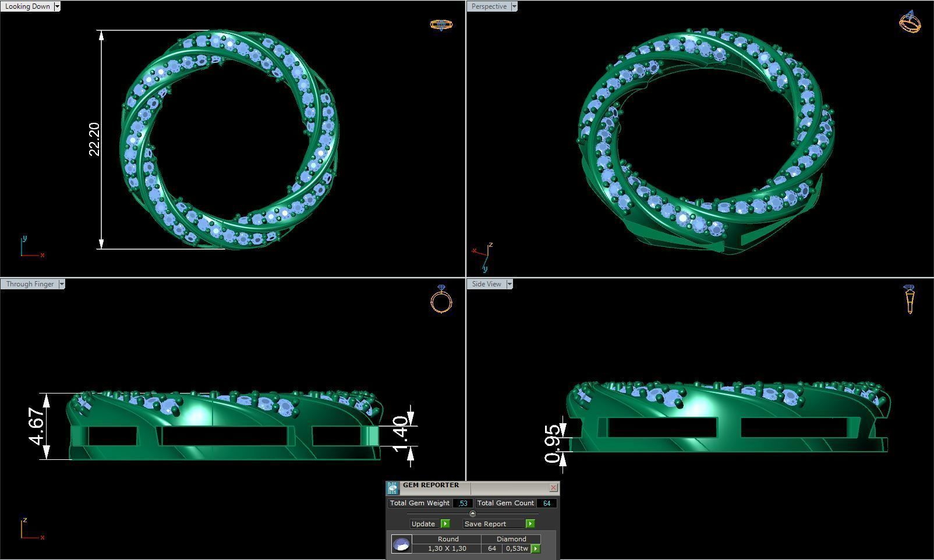
Task: Click green arrow beside 0,53tw
Action: [x=535, y=548]
